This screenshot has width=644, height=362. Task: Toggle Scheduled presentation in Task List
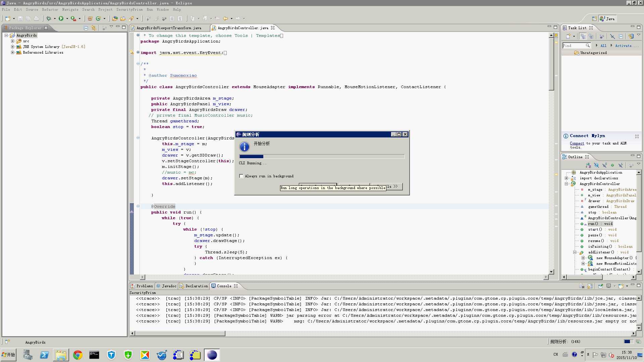(x=591, y=36)
